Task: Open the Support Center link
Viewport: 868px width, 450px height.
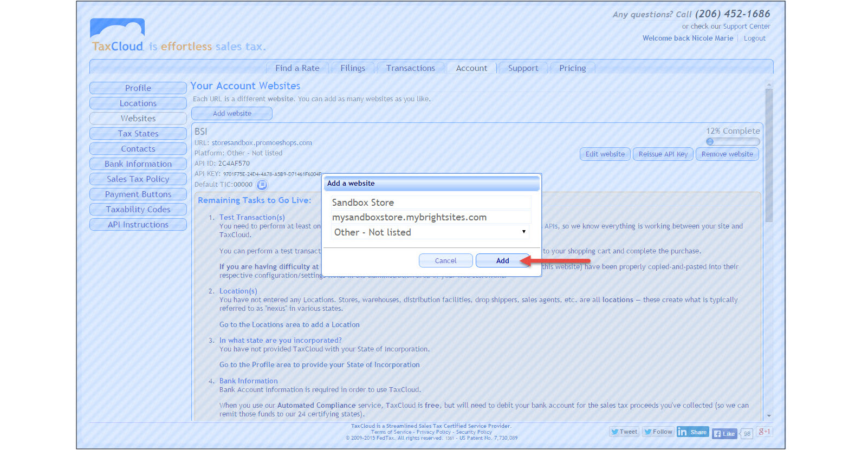Action: coord(747,27)
